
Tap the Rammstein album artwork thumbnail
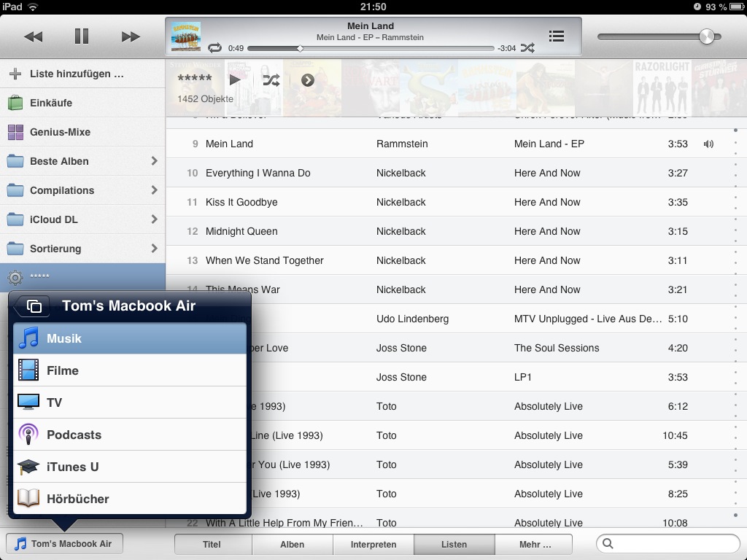tap(186, 36)
